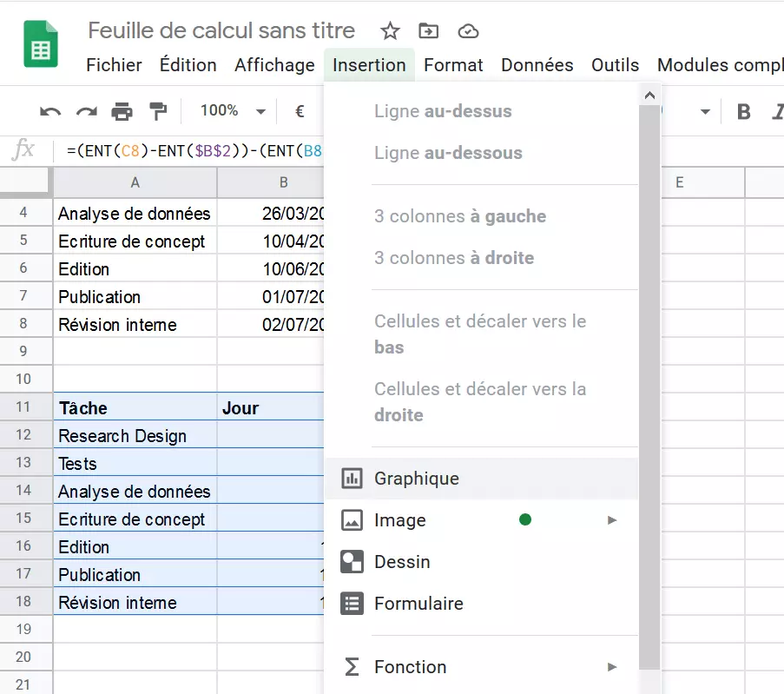Screen dimensions: 784x694
Task: Select column A header
Action: pyautogui.click(x=135, y=182)
